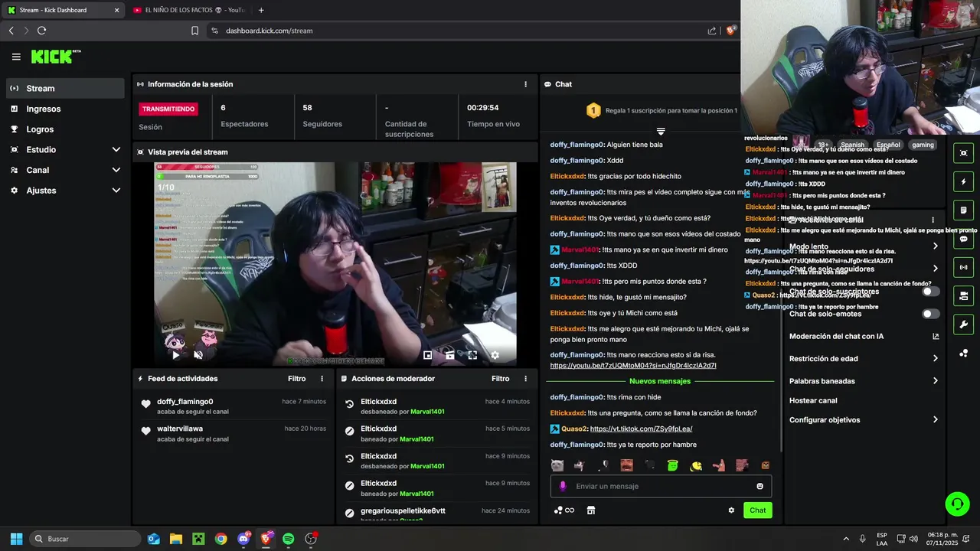Open Ingresos in the sidebar
Viewport: 980px width, 551px height.
point(65,109)
